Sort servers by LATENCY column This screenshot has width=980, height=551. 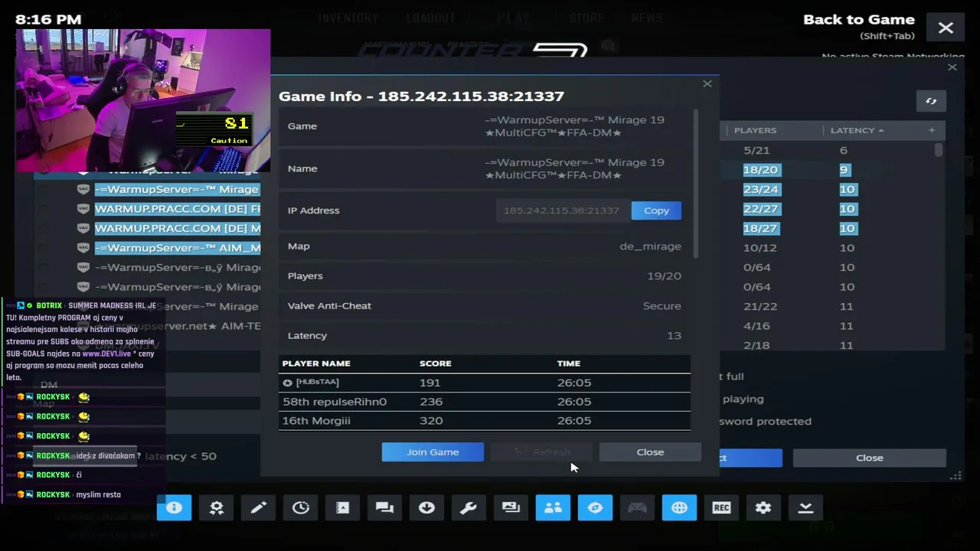click(x=857, y=130)
